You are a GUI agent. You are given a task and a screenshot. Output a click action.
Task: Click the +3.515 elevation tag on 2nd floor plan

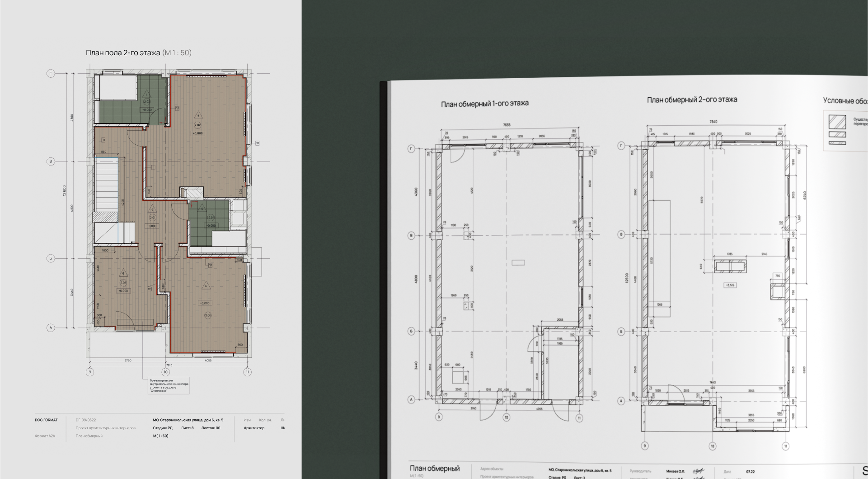point(730,285)
